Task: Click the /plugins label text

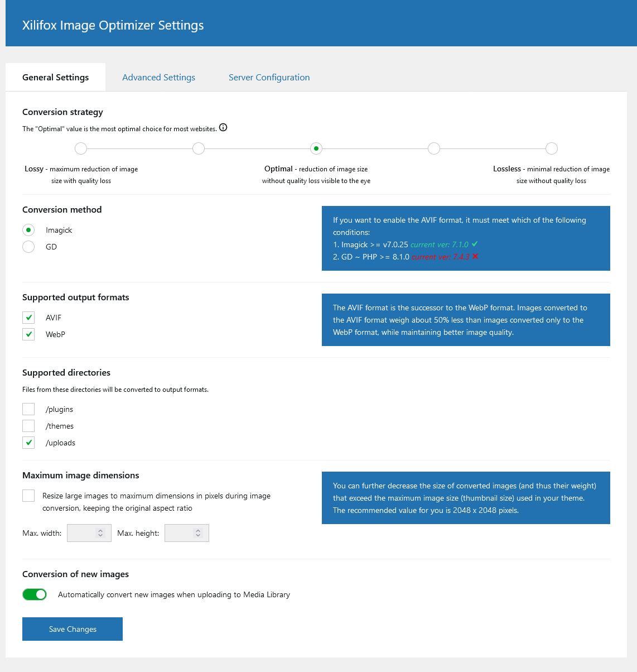Action: pos(60,409)
